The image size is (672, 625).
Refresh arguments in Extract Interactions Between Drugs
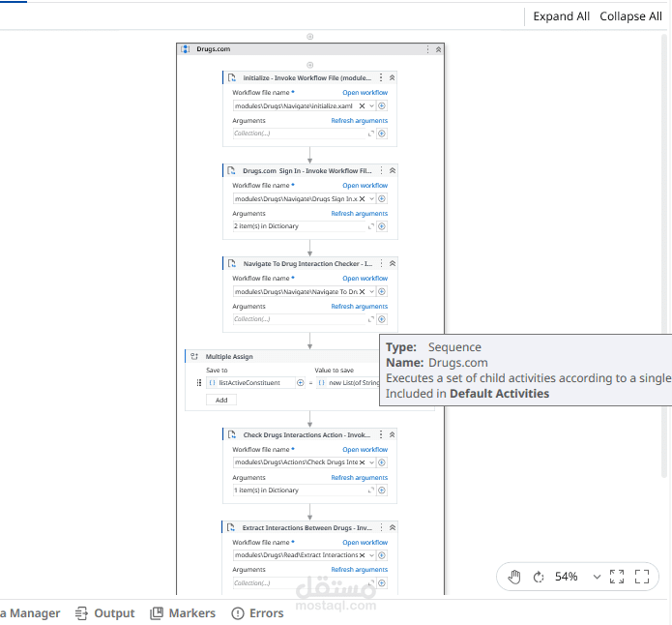[x=359, y=570]
